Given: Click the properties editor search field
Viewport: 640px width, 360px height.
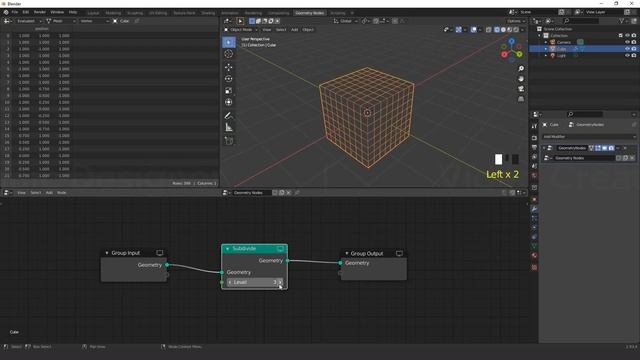Looking at the screenshot, I should pyautogui.click(x=585, y=114).
